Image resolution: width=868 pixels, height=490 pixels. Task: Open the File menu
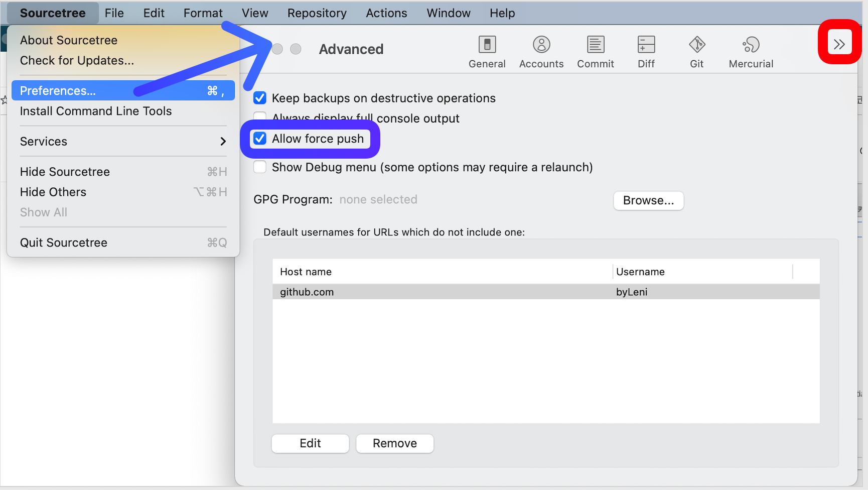coord(114,13)
